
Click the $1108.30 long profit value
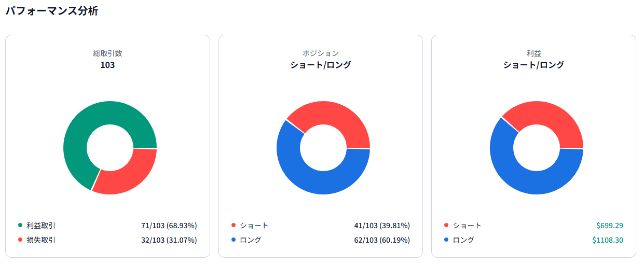(607, 240)
